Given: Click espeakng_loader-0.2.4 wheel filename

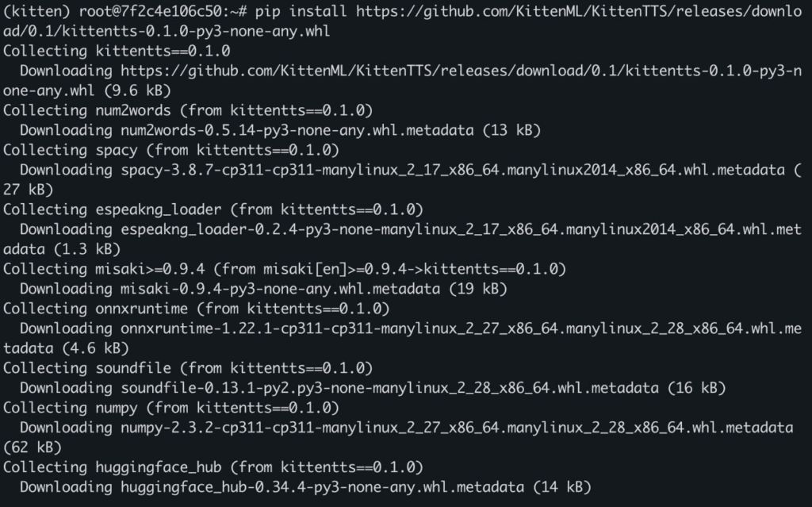Looking at the screenshot, I should [x=461, y=229].
